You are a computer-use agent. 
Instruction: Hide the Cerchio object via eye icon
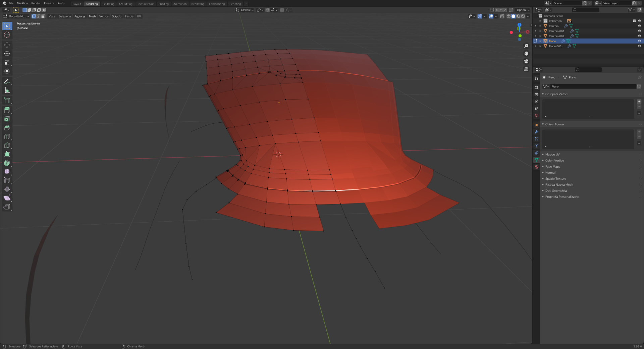point(639,26)
